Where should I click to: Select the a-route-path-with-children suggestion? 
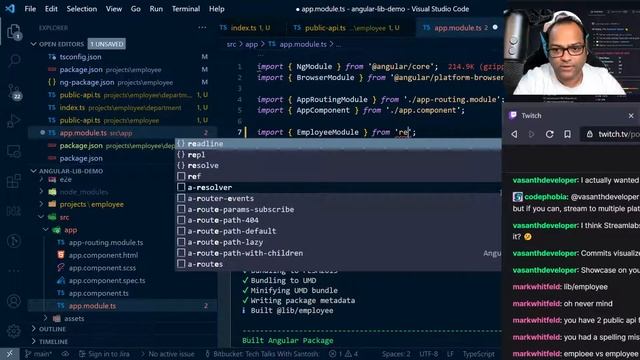pos(338,253)
